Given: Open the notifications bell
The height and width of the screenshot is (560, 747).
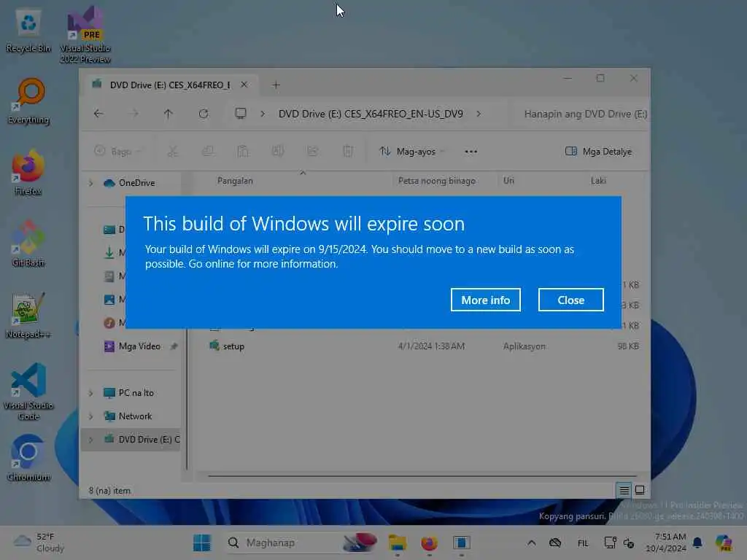Looking at the screenshot, I should coord(697,542).
